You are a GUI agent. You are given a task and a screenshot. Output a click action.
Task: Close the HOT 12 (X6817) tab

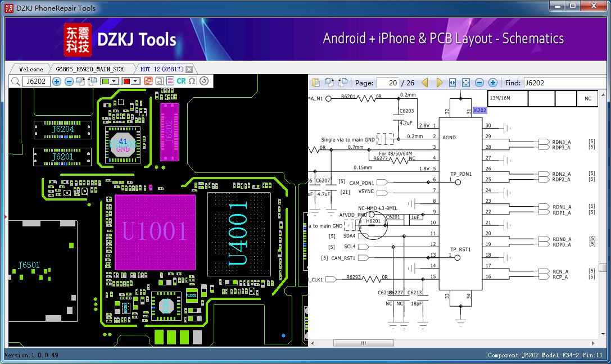click(x=189, y=69)
